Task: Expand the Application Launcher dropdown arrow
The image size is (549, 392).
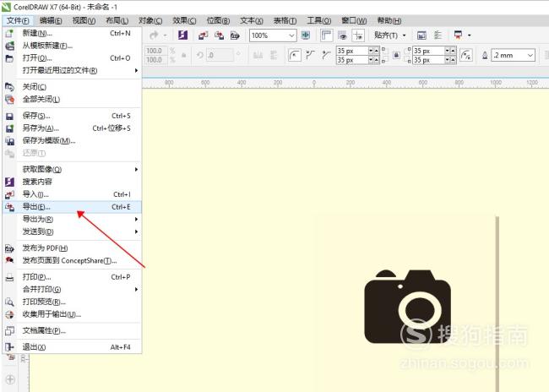Action: pyautogui.click(x=469, y=35)
